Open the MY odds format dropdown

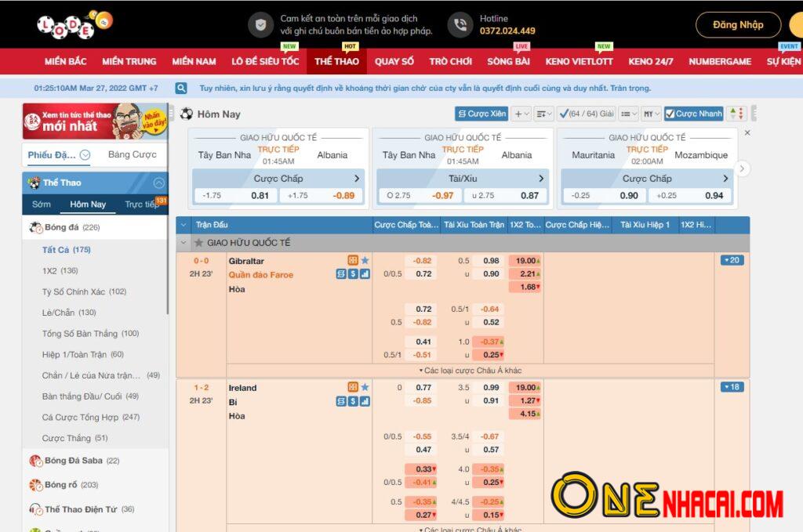[651, 114]
